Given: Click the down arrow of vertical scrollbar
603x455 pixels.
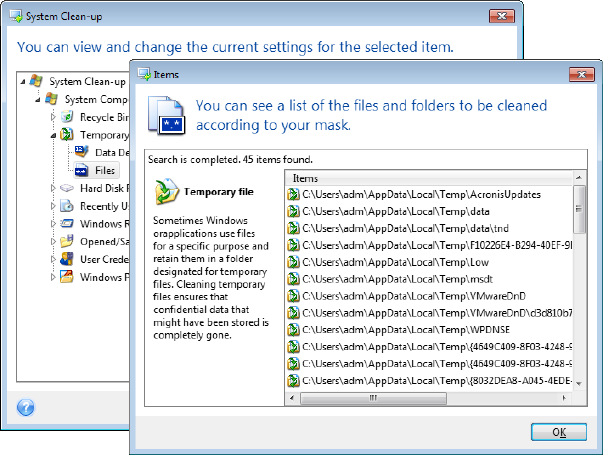Looking at the screenshot, I should click(579, 383).
